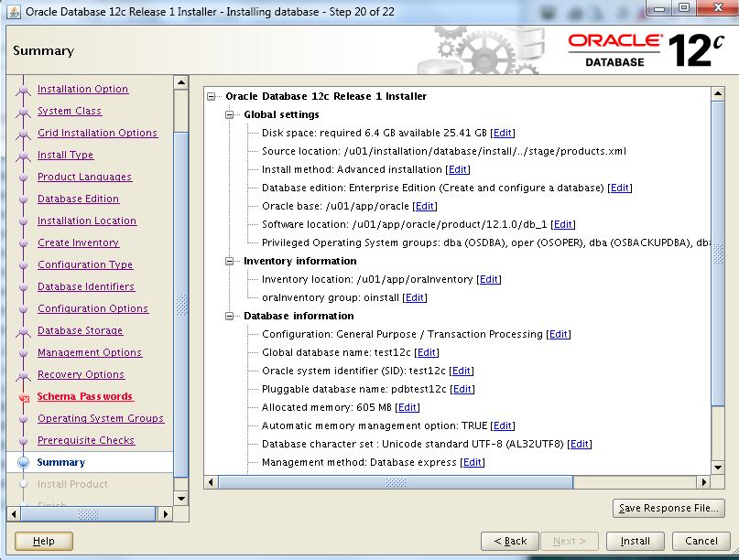
Task: Open Help for the installer
Action: tap(44, 541)
